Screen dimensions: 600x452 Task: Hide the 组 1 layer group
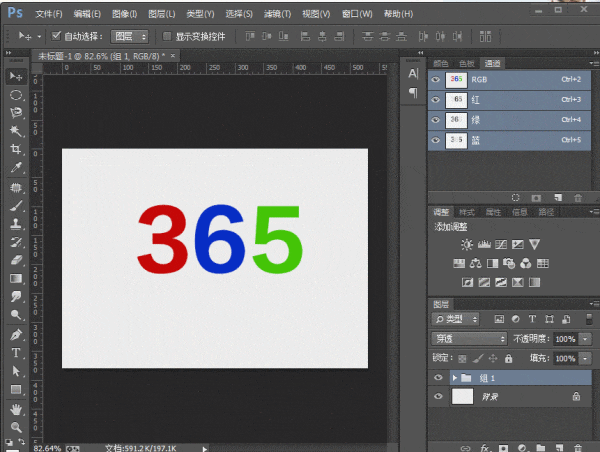pos(437,378)
